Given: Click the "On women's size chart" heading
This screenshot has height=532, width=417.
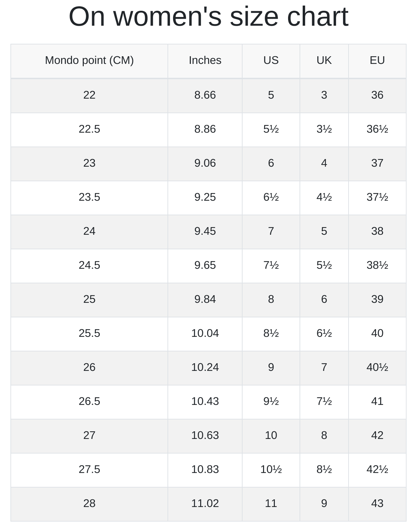Looking at the screenshot, I should pyautogui.click(x=208, y=17).
